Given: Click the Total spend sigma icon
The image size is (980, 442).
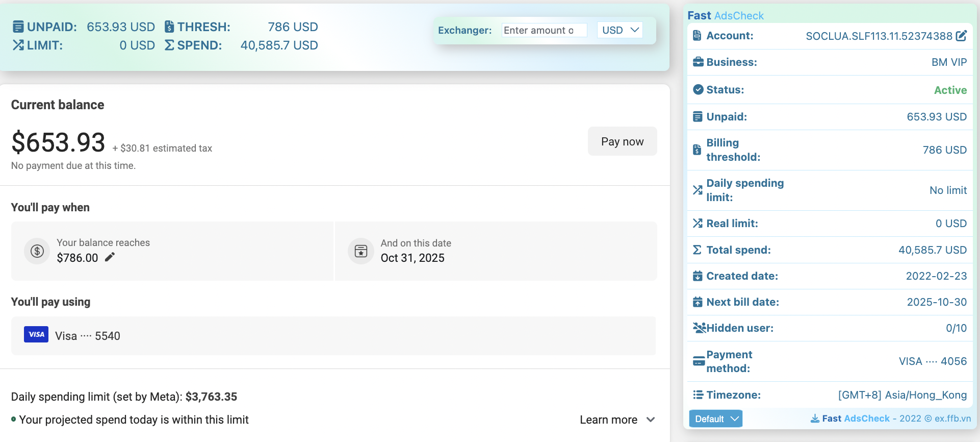Looking at the screenshot, I should pyautogui.click(x=697, y=250).
